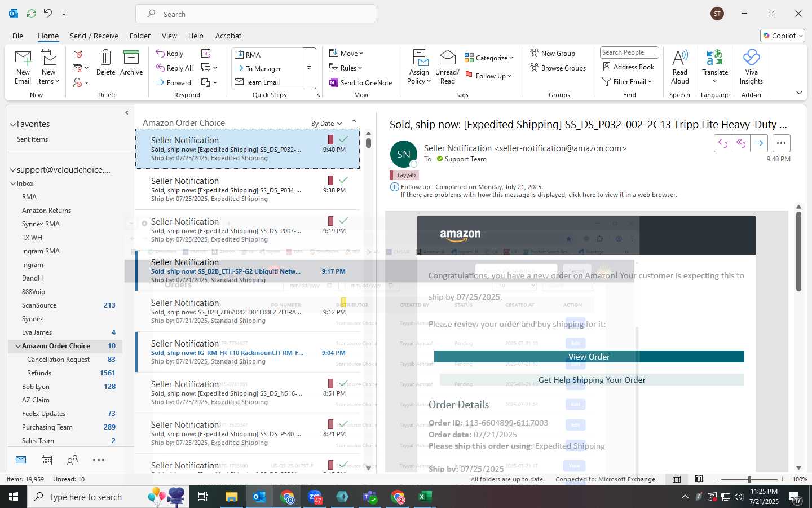Run the Team Email quick step
812x508 pixels.
tap(267, 82)
